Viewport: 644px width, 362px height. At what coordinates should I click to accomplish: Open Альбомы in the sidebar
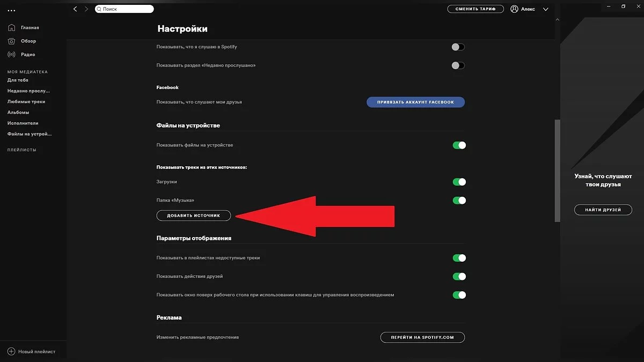pyautogui.click(x=18, y=112)
